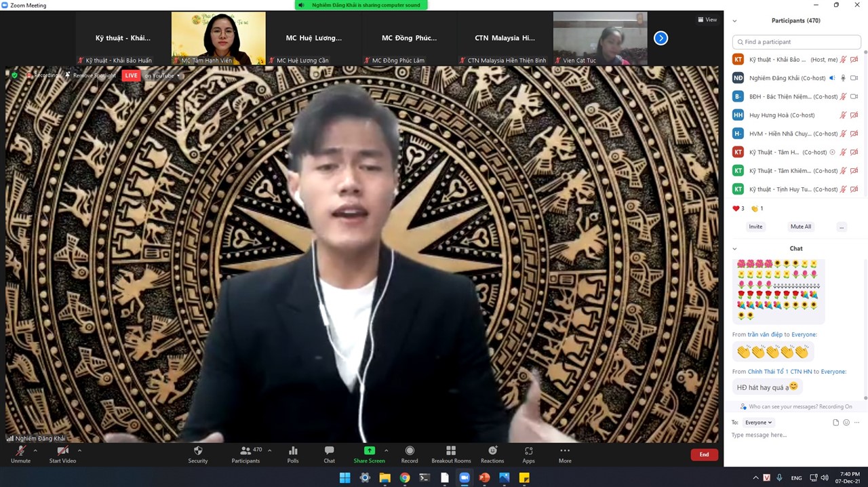
Task: Expand Share Screen options arrow
Action: pos(386,450)
